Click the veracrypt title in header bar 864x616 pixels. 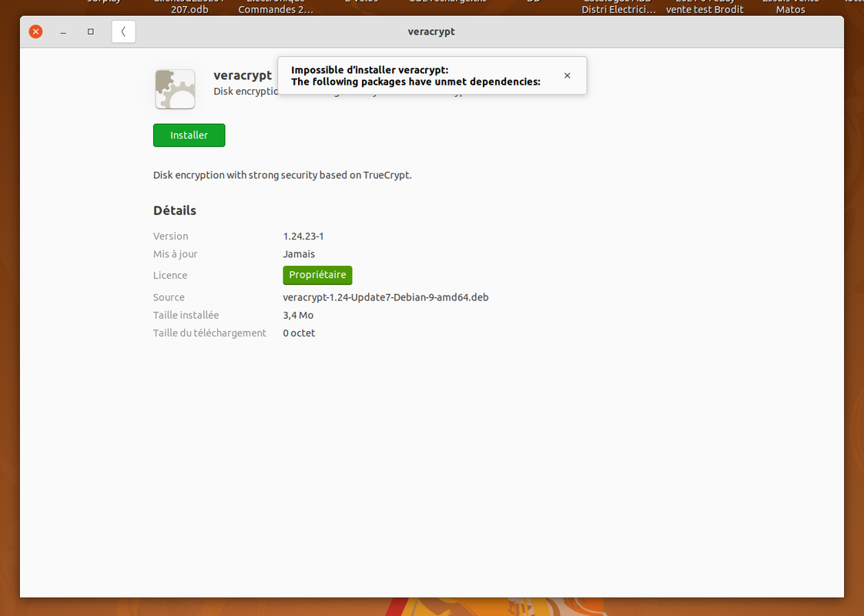[x=431, y=32]
